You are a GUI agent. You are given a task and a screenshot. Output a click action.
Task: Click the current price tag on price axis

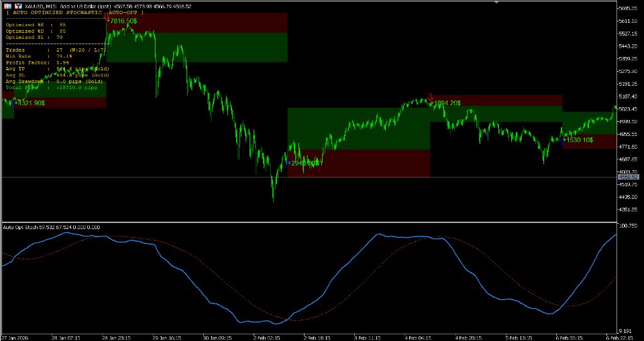point(629,177)
